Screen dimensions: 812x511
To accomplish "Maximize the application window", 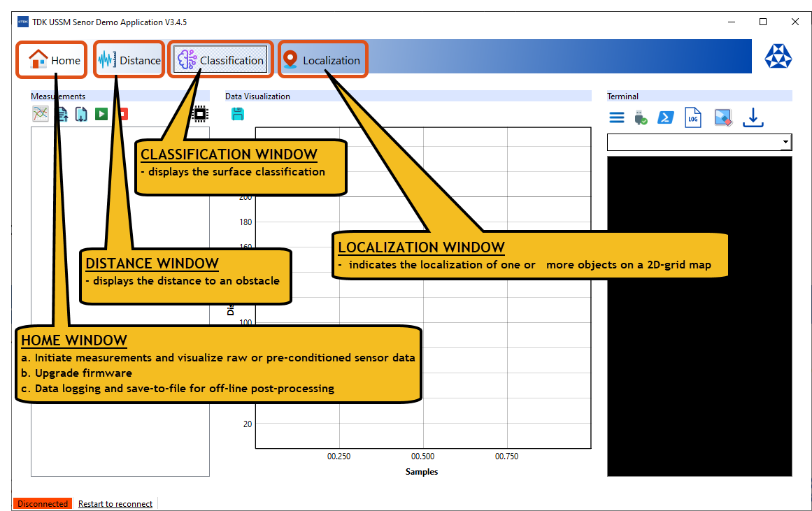I will coord(763,22).
